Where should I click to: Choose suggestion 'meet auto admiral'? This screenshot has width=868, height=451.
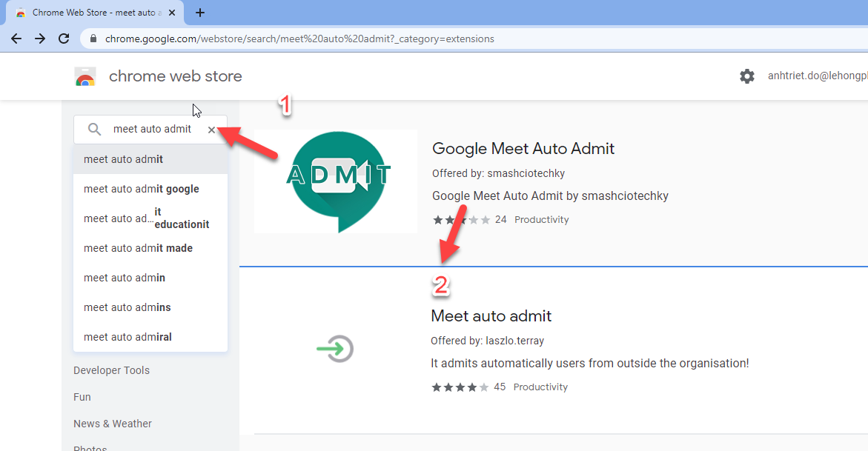(150, 337)
